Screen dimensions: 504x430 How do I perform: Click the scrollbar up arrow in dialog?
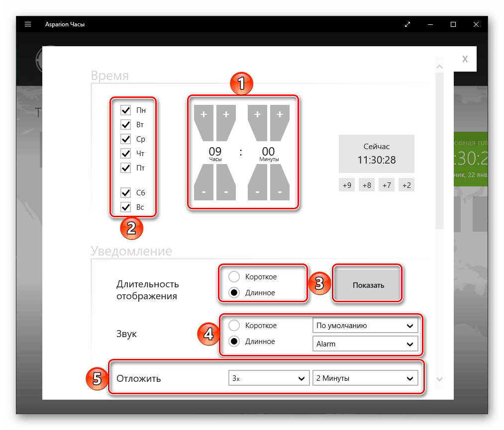point(439,67)
